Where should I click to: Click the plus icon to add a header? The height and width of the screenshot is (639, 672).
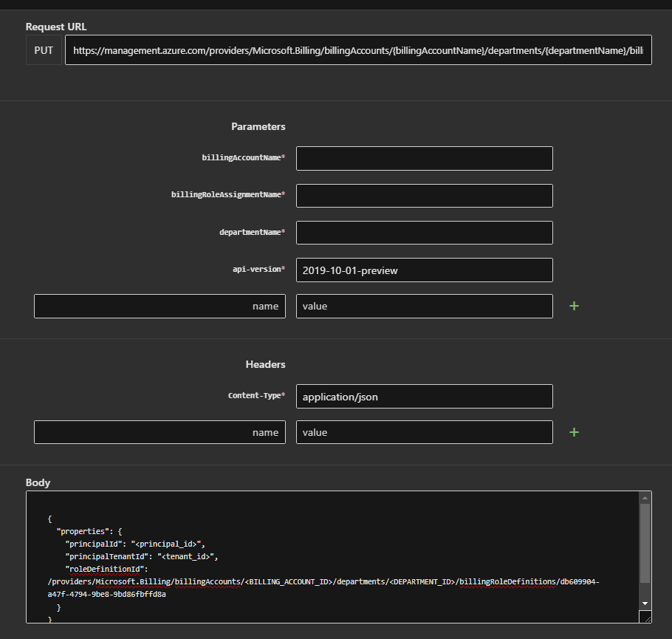coord(574,432)
